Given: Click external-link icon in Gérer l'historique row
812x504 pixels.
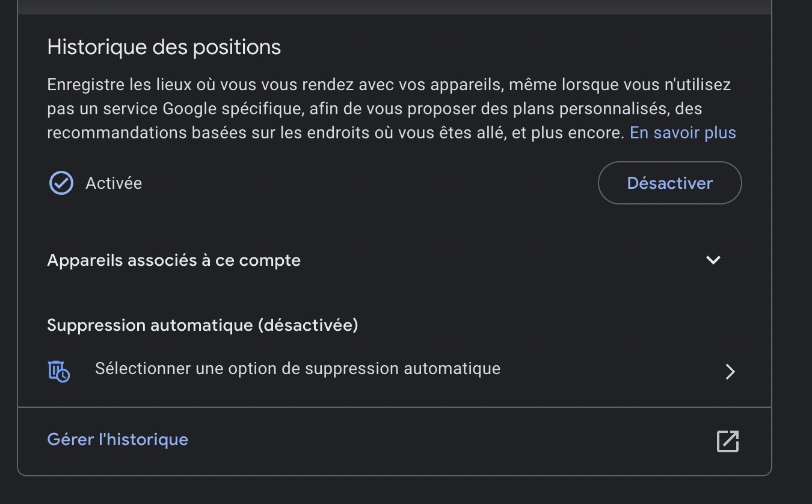Looking at the screenshot, I should click(728, 441).
